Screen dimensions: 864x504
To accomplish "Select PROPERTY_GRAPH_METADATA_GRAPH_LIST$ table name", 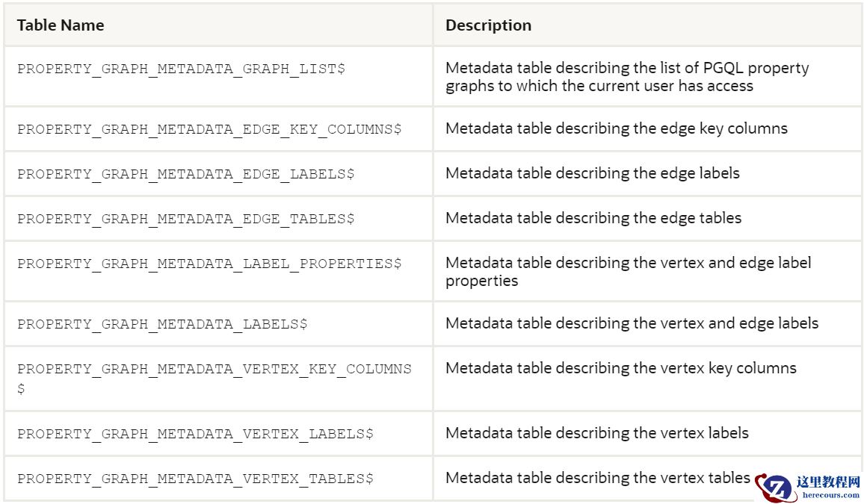I will pyautogui.click(x=181, y=69).
